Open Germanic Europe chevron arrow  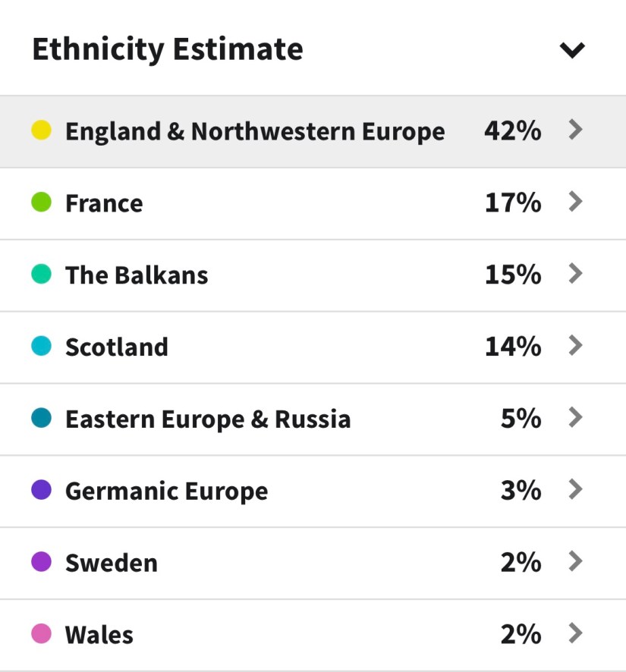point(576,490)
